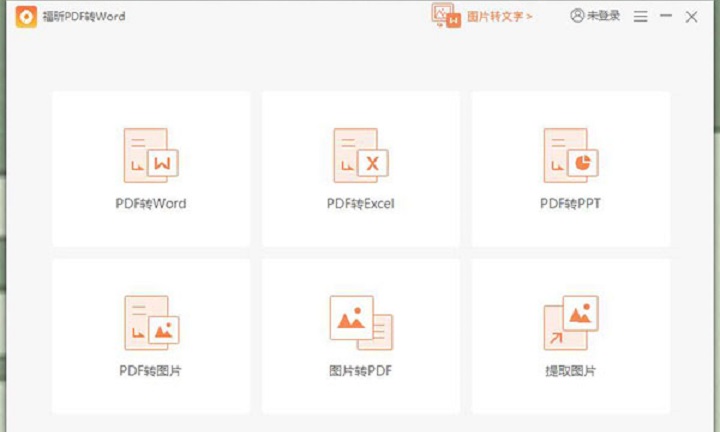Open the 图片转PDF conversion icon
Image resolution: width=720 pixels, height=432 pixels.
(361, 323)
